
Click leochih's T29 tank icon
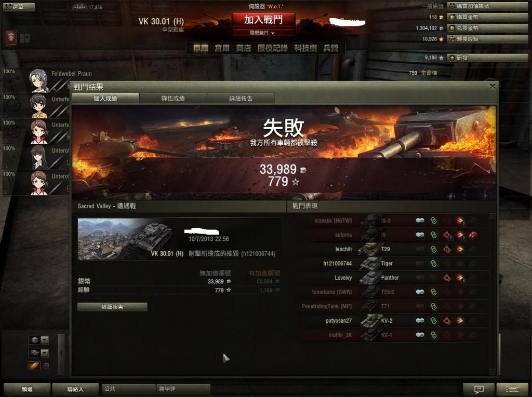click(x=369, y=249)
